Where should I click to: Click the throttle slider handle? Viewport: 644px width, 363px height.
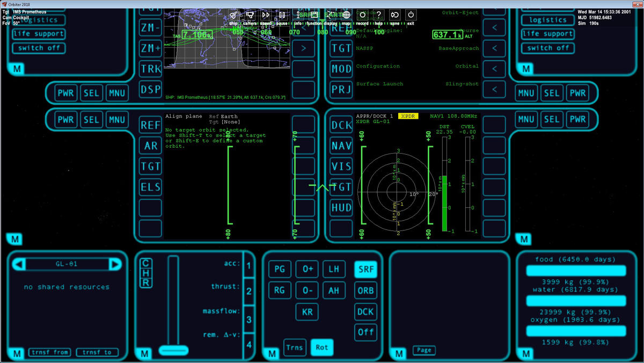click(x=173, y=351)
